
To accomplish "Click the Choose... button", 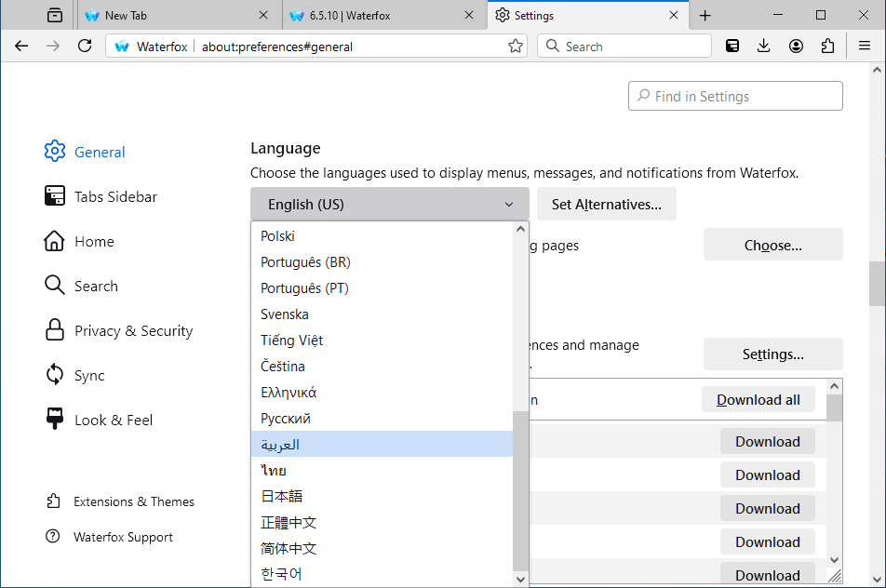I will [x=773, y=245].
